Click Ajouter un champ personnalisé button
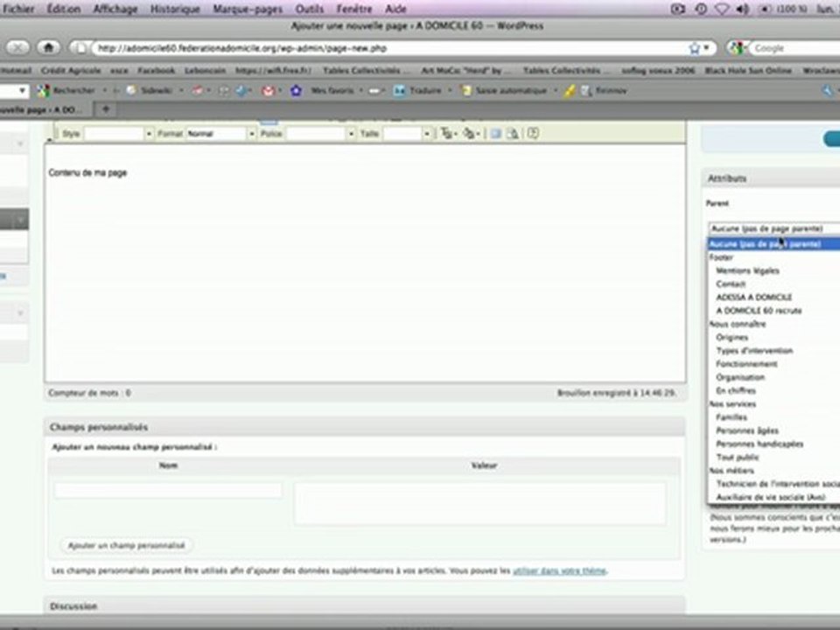The height and width of the screenshot is (630, 840). pyautogui.click(x=126, y=545)
